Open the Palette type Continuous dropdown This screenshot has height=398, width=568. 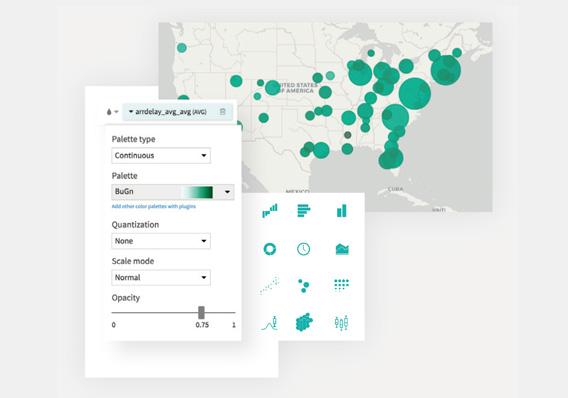161,155
